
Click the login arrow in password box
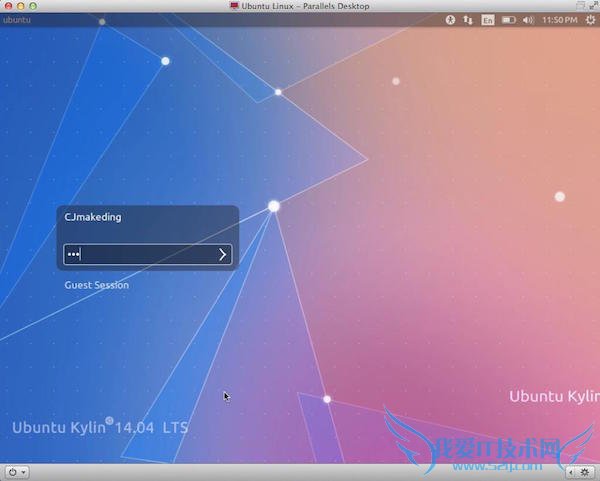click(222, 254)
